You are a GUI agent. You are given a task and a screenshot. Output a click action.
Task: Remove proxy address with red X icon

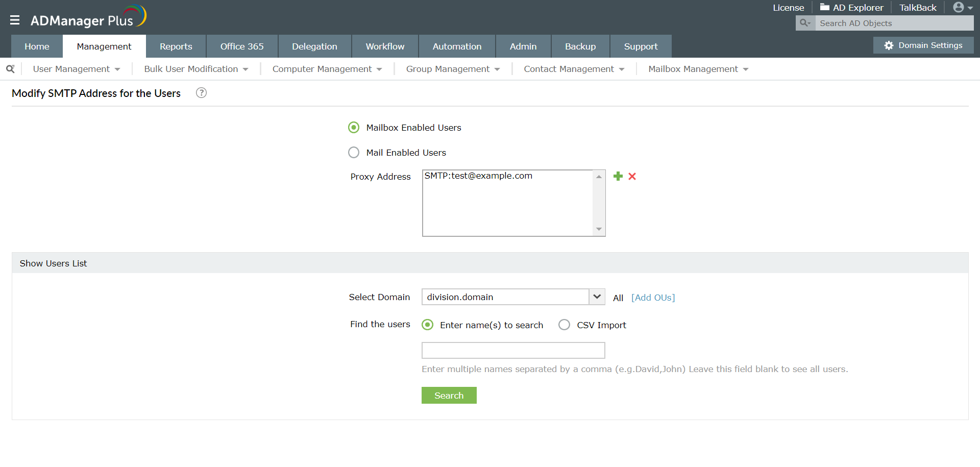[632, 176]
